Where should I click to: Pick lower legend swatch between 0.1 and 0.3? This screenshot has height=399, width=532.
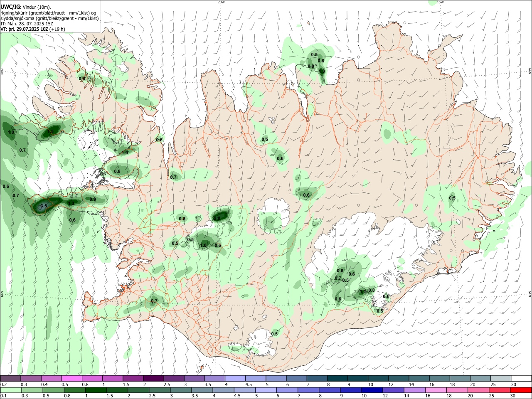[10, 390]
